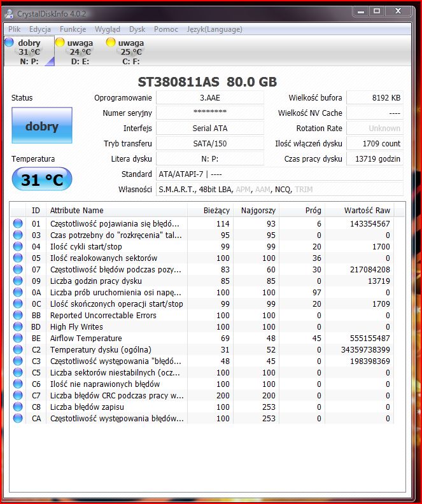Screen dimensions: 422x504
Task: Click the raw value 34359738399
Action: (365, 350)
